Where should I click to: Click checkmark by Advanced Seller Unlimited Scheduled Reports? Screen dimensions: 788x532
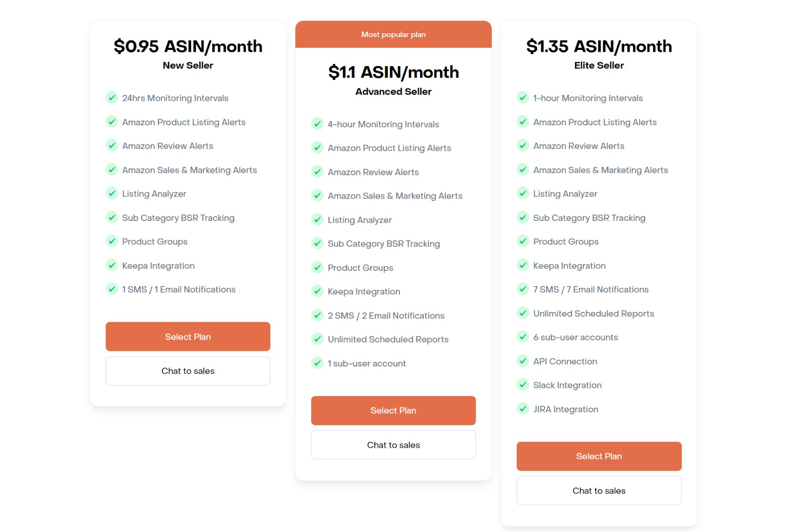point(318,339)
